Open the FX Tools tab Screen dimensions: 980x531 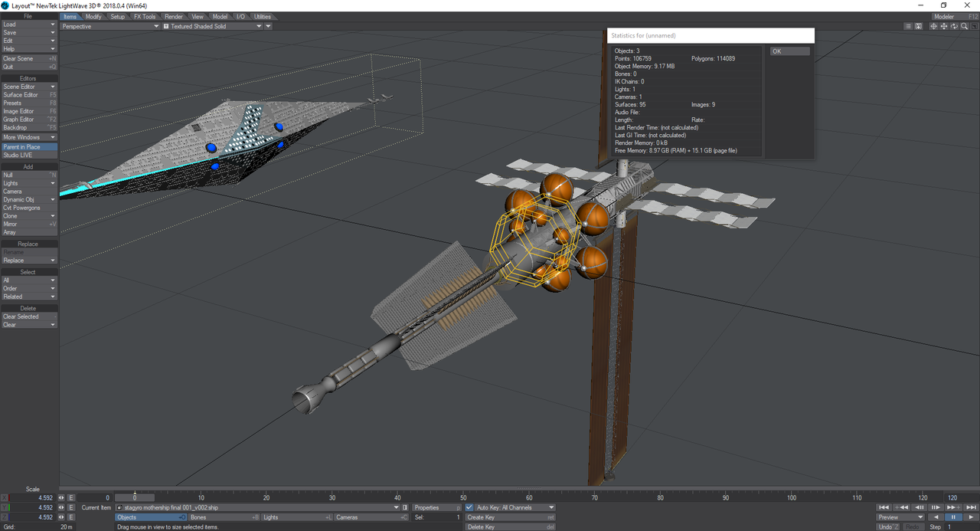click(145, 16)
